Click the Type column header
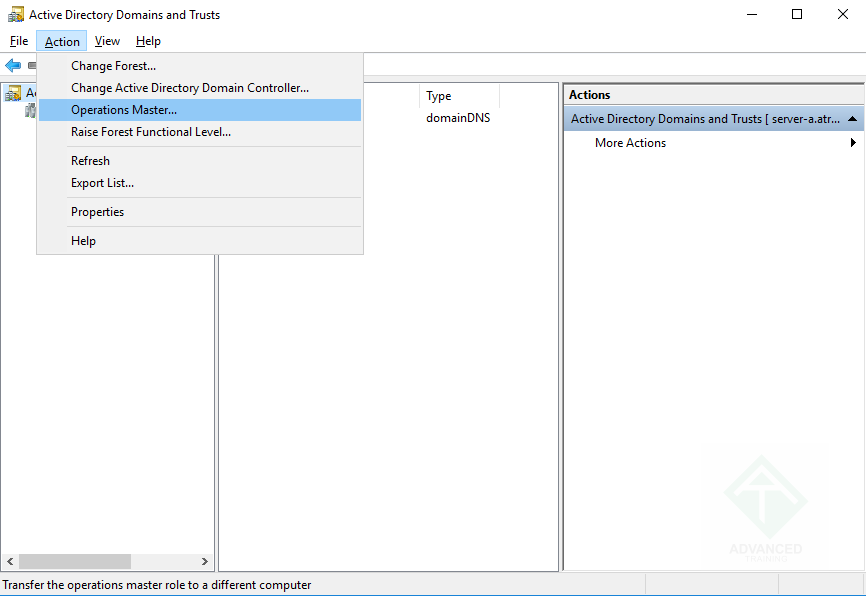Viewport: 866px width, 596px height. [460, 96]
